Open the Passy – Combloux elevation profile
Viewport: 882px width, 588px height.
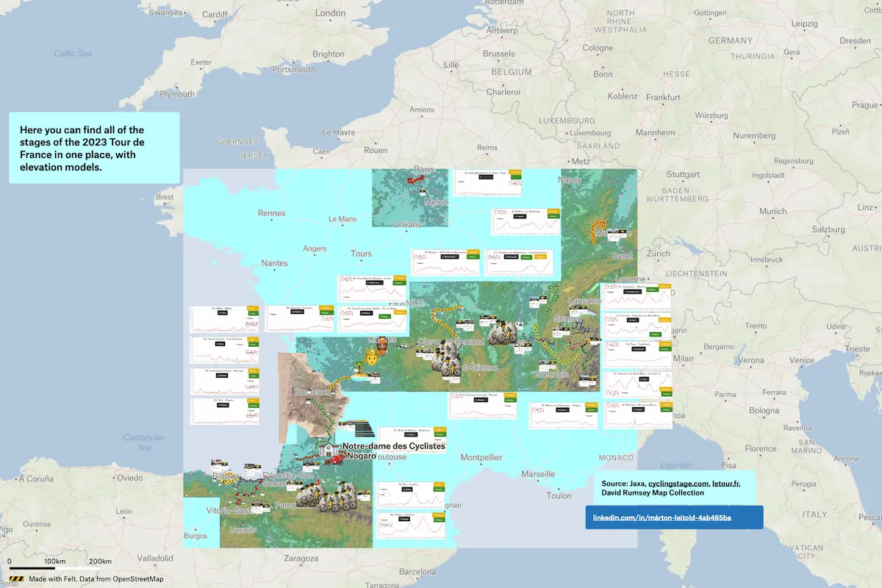tap(638, 354)
